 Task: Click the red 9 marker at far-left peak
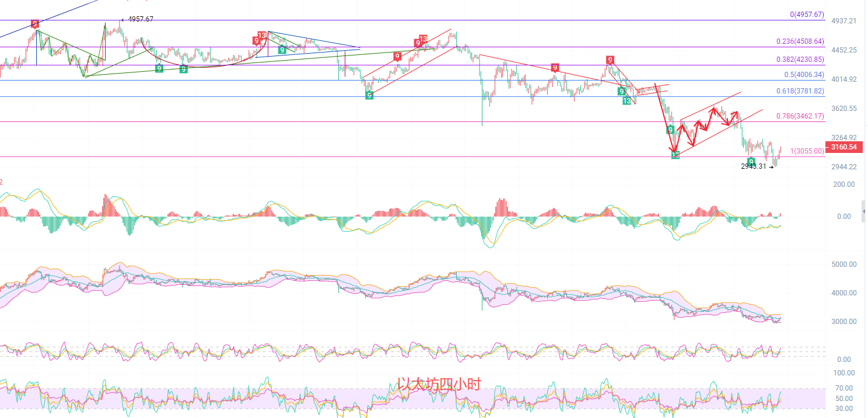click(35, 24)
